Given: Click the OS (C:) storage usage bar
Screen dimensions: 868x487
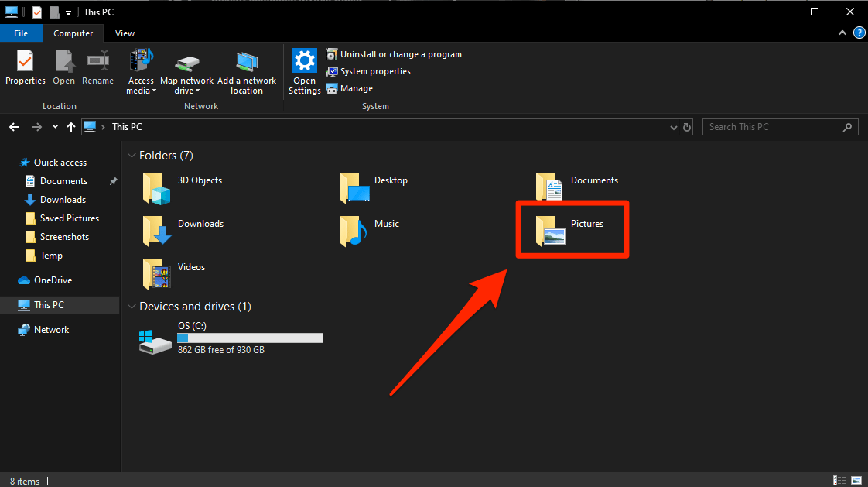Looking at the screenshot, I should click(x=249, y=338).
